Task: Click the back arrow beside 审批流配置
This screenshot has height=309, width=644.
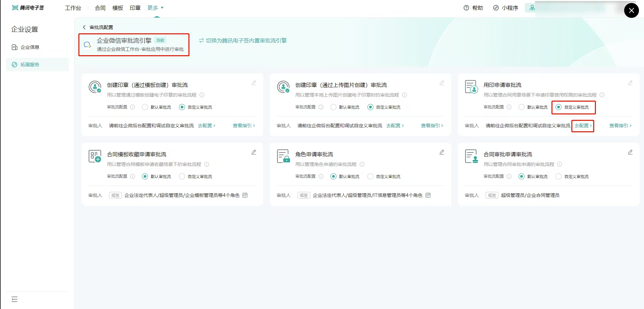Action: [x=84, y=27]
